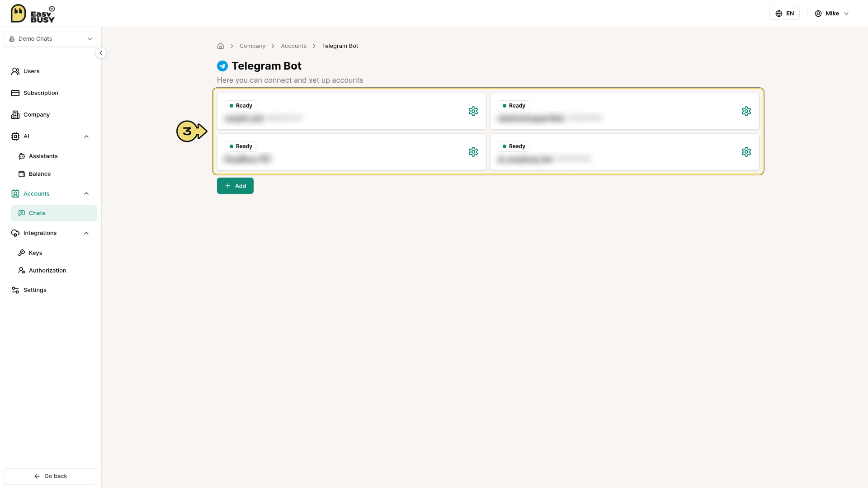Screen dimensions: 868x488
Task: Click the EasyBusy logo
Action: (x=33, y=14)
